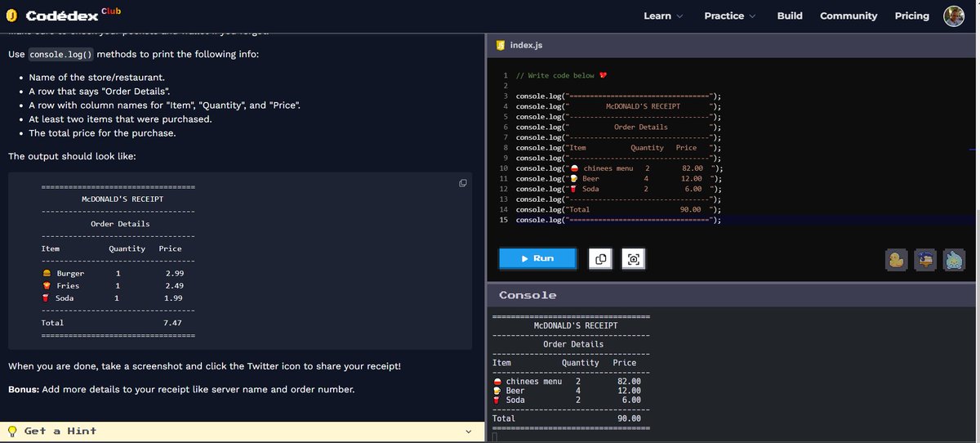
Task: Click line number 1 in the gutter
Action: coord(506,75)
